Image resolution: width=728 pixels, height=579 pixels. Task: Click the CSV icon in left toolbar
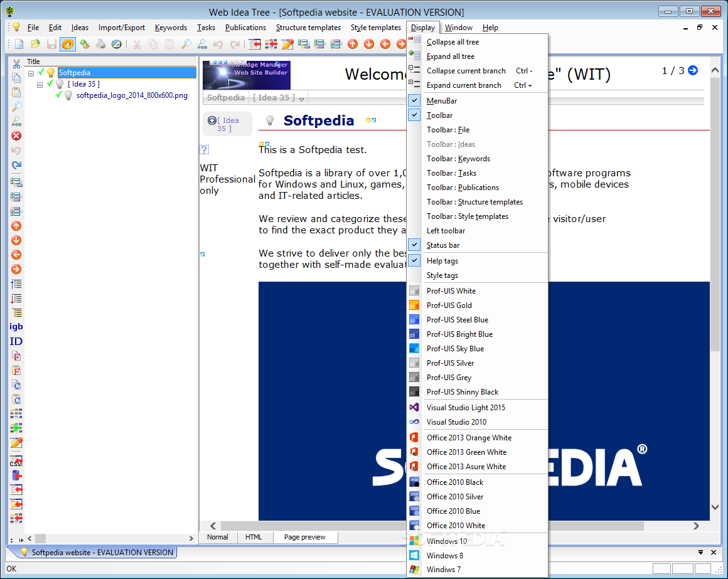[x=16, y=460]
